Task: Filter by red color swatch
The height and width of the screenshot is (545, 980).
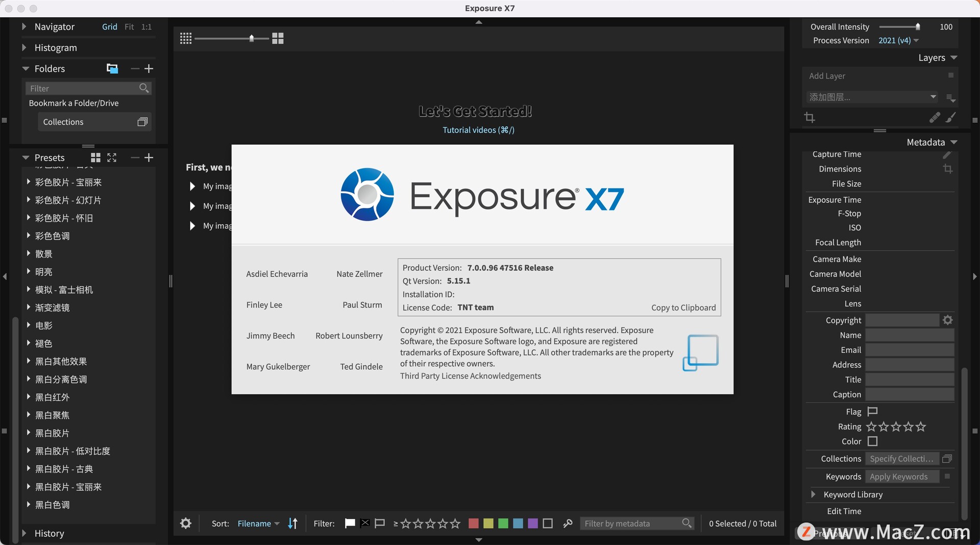Action: [x=474, y=524]
